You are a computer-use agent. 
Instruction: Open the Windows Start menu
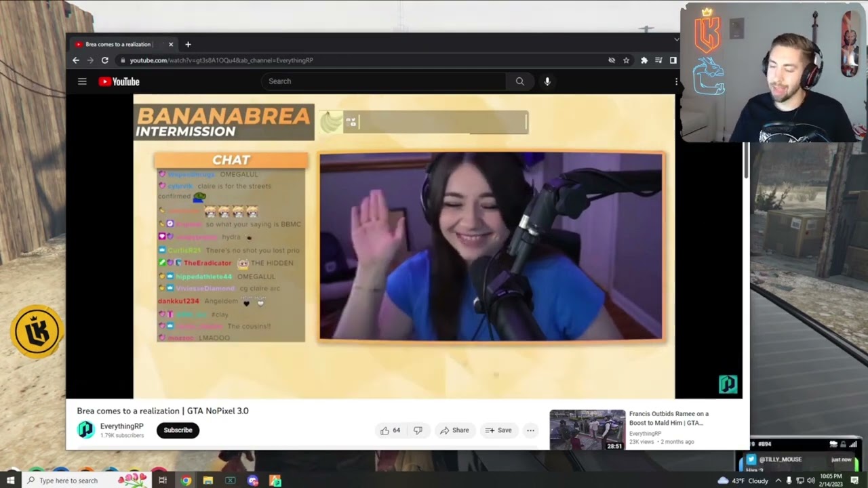pos(10,481)
